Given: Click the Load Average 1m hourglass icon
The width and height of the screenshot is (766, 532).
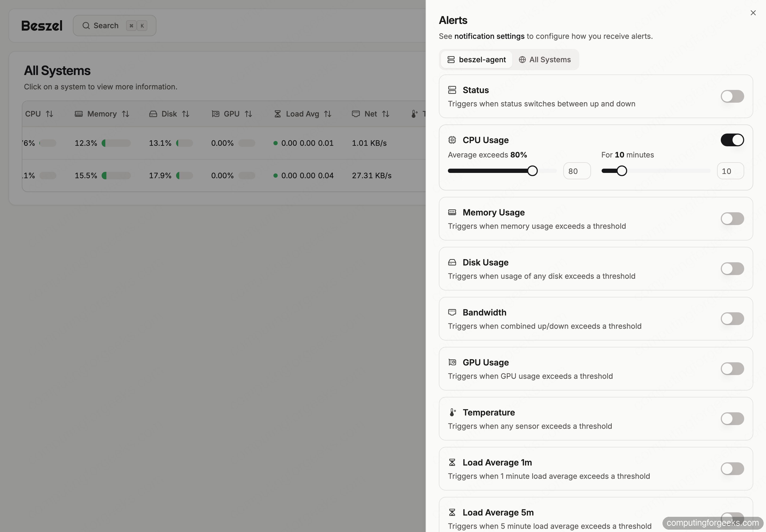Looking at the screenshot, I should 452,462.
